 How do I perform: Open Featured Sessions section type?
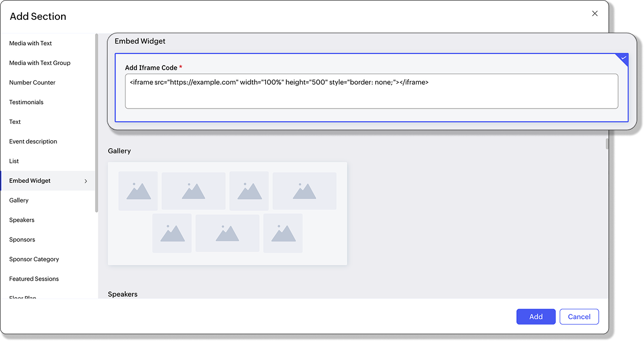pyautogui.click(x=34, y=279)
